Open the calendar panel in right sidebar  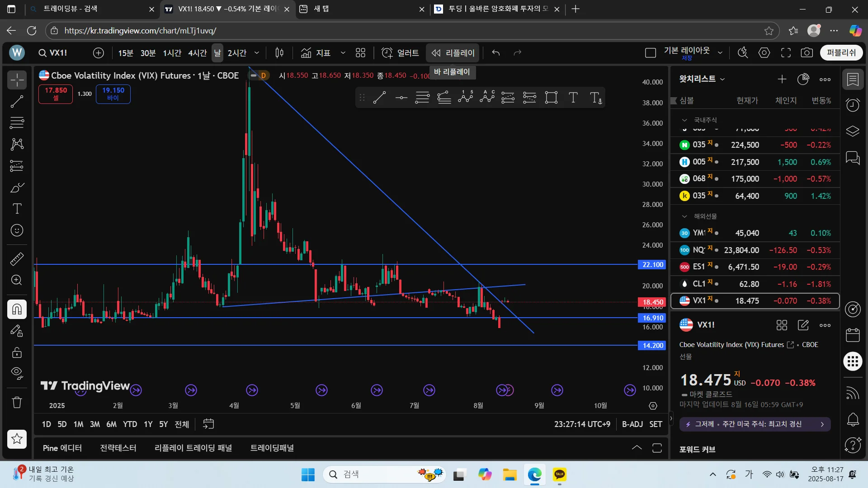853,335
